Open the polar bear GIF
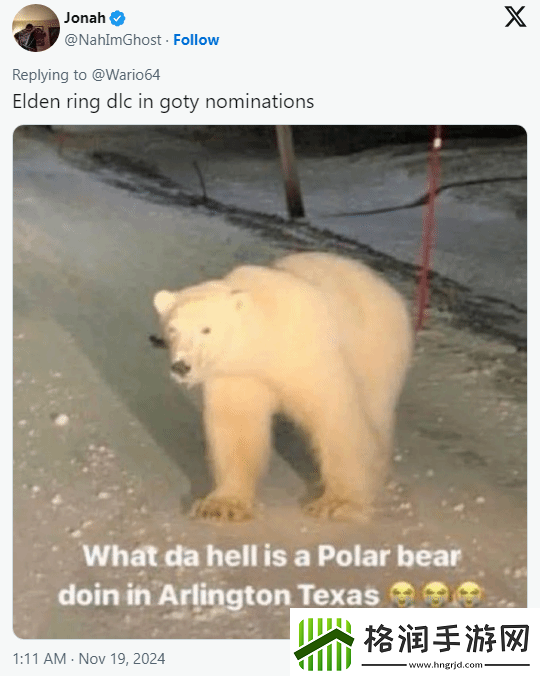The height and width of the screenshot is (676, 540). [270, 382]
